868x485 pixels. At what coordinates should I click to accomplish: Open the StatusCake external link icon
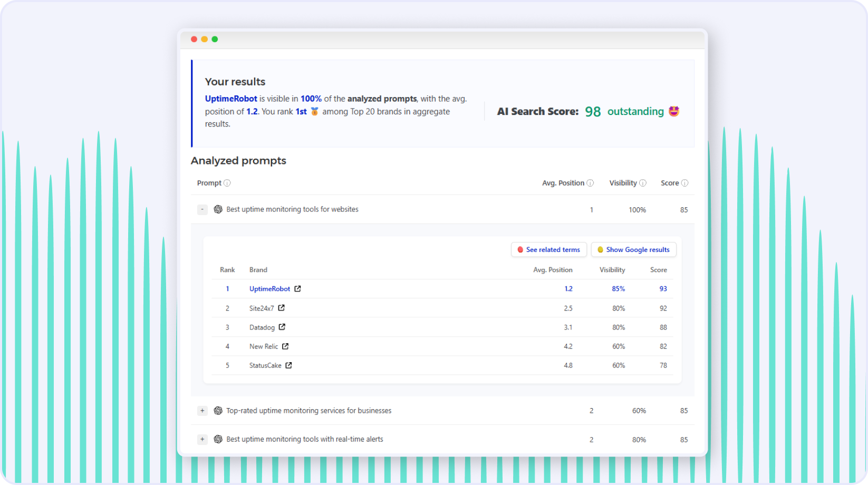288,365
